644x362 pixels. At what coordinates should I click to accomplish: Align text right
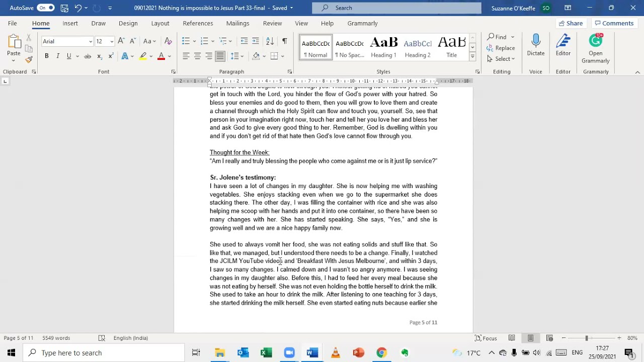(x=209, y=56)
